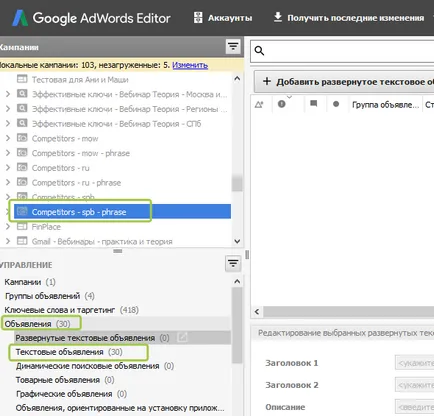Click the Google AdWords Editor logo
This screenshot has height=416, width=434.
click(x=91, y=18)
